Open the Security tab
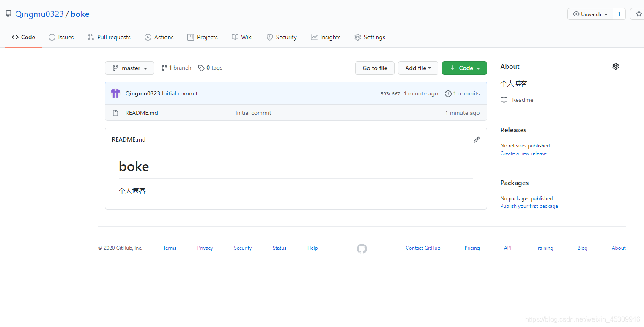Screen dimensions: 644x327 (282, 37)
